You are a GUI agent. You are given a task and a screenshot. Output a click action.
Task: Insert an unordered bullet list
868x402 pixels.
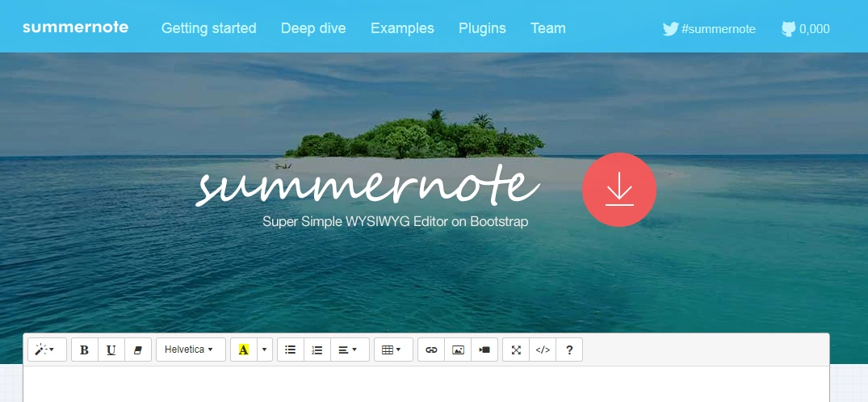[290, 350]
